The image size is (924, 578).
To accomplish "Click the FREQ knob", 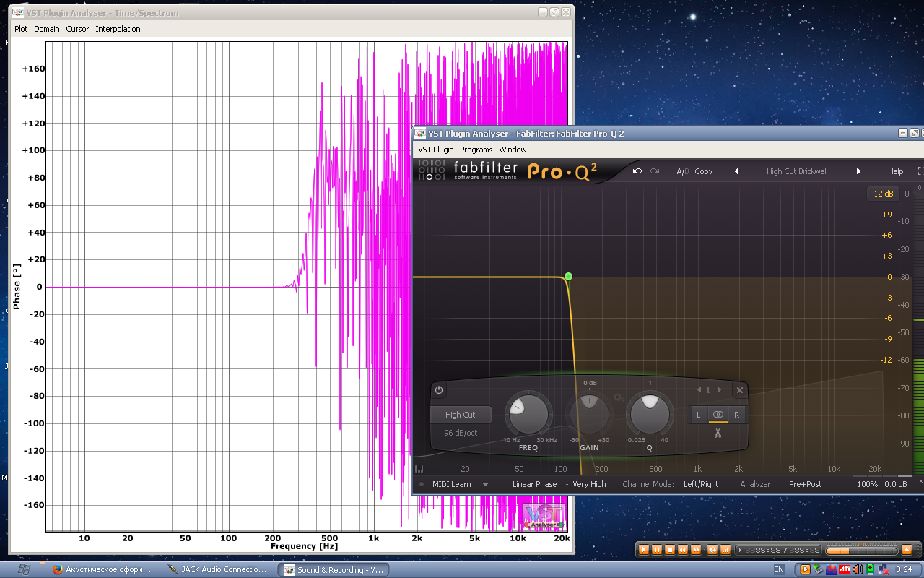I will tap(528, 414).
